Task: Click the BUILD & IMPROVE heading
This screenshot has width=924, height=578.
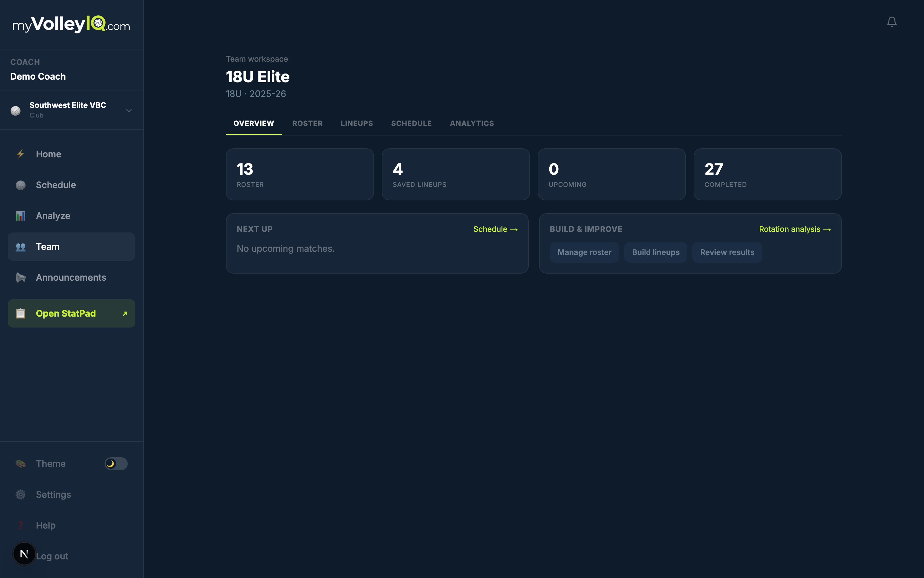Action: click(586, 229)
